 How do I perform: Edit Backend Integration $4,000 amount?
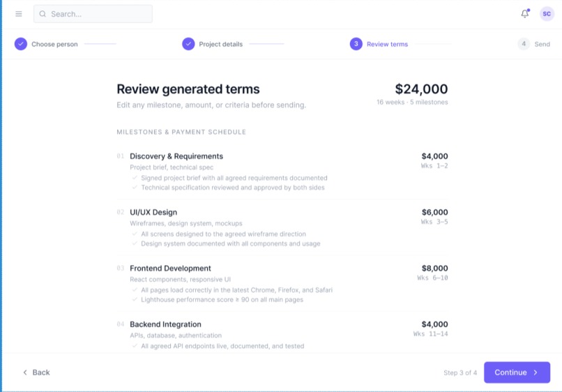[435, 324]
